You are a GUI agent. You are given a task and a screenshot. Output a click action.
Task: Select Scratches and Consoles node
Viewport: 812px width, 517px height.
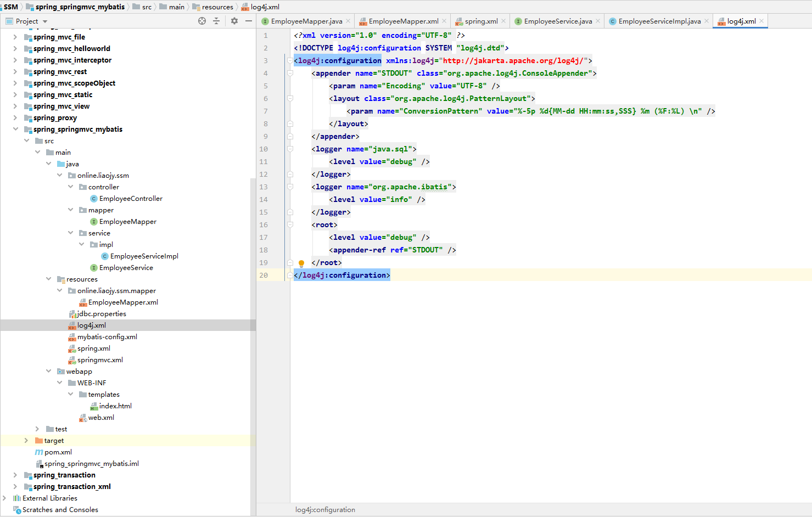[60, 510]
